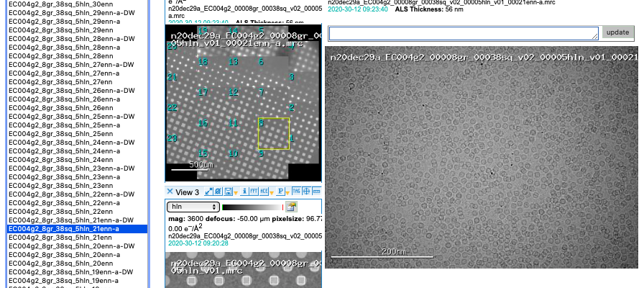Select EC004g2_8gr_38sq_5hln_24enn
Screen dimensions: 644x288
coord(77,160)
